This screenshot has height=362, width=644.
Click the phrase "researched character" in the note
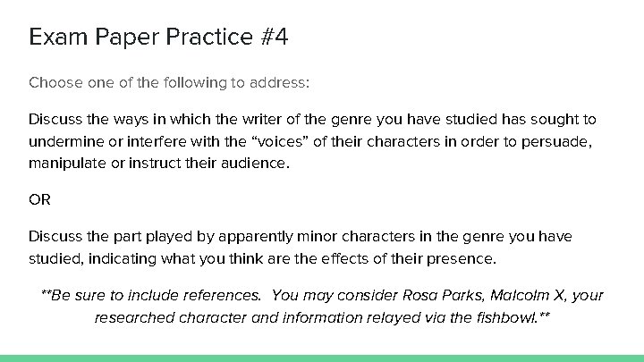tap(171, 317)
